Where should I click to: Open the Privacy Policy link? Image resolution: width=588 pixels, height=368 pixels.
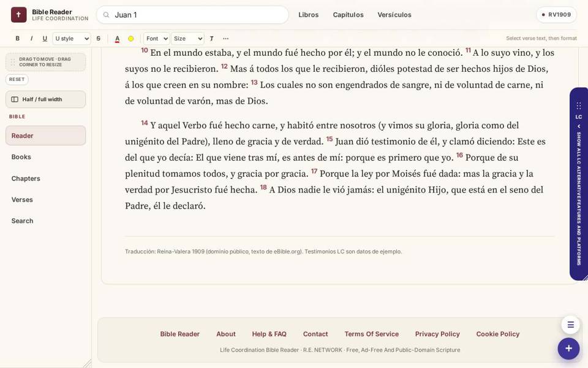click(437, 334)
